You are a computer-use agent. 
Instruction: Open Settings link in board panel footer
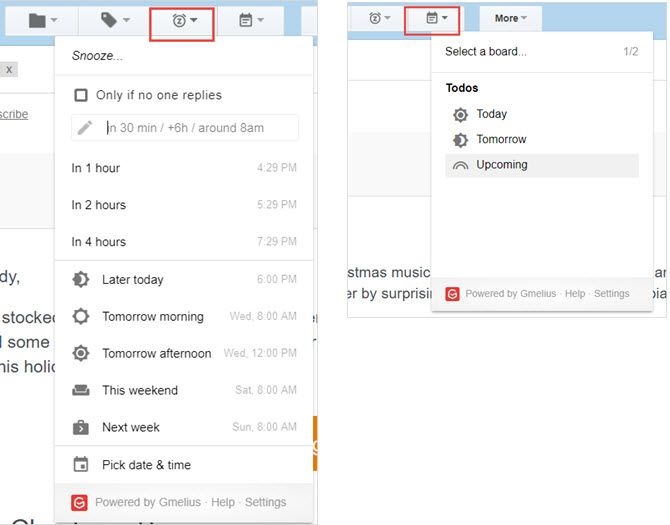[x=611, y=293]
